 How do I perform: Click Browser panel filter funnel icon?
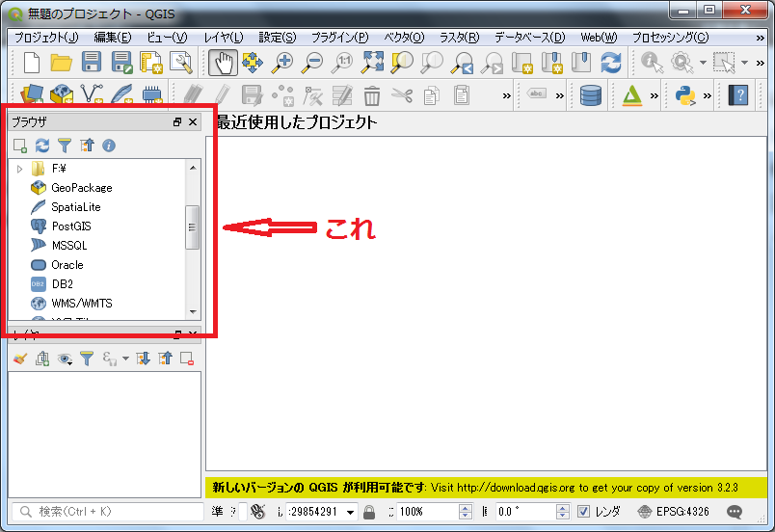(x=65, y=146)
